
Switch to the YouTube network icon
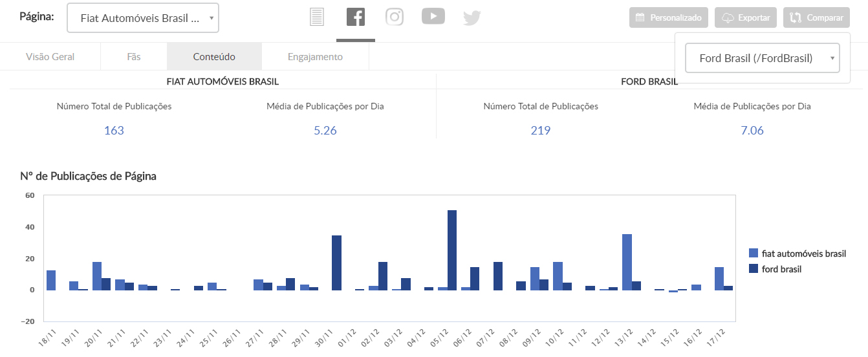433,16
